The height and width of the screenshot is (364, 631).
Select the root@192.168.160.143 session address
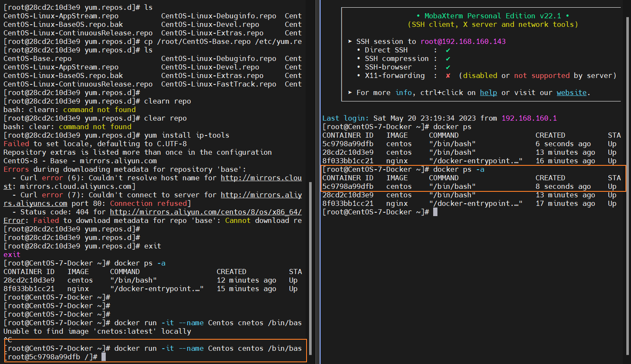tap(463, 41)
